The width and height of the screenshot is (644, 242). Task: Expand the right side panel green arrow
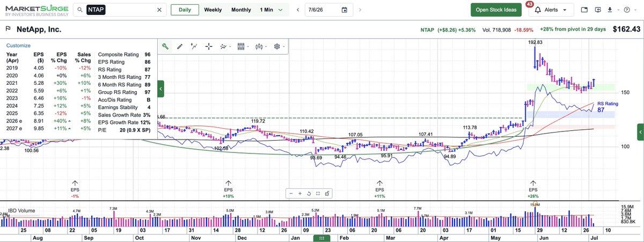coord(640,131)
